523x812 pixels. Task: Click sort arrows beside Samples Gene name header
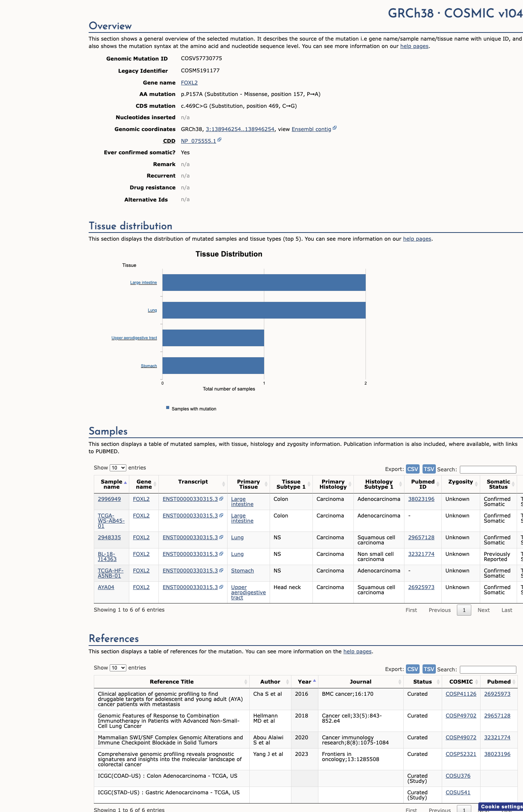pyautogui.click(x=155, y=484)
